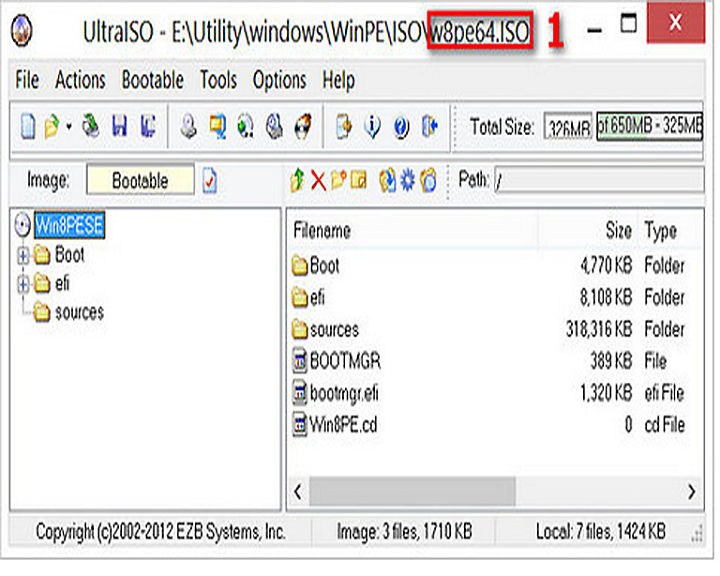The image size is (720, 576).
Task: Open the Help menu
Action: click(338, 79)
